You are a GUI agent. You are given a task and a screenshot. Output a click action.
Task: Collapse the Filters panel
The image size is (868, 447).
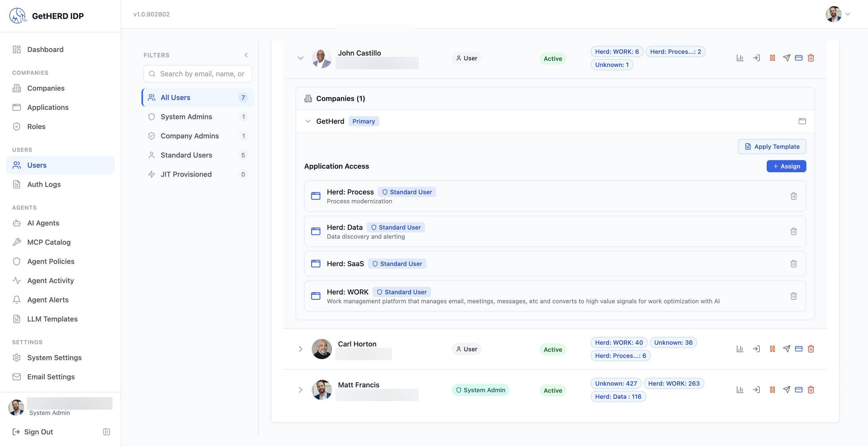tap(246, 55)
